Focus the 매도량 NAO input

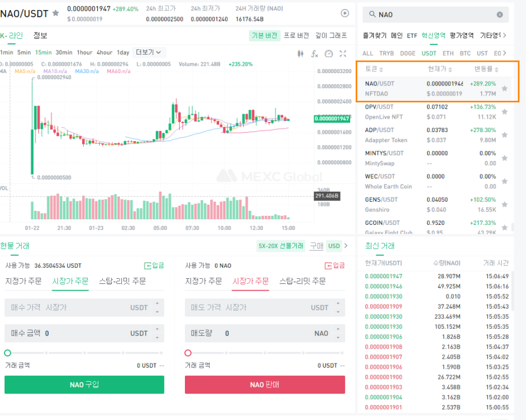[x=265, y=333]
